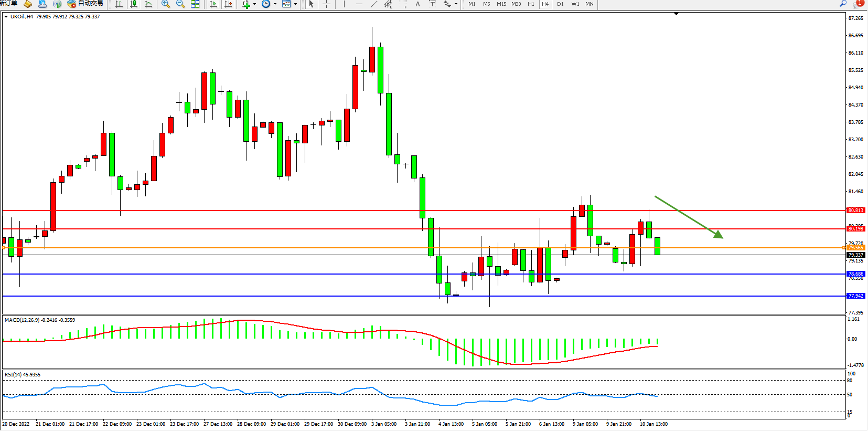Click the zoom out magnifier icon
This screenshot has height=431, width=868.
pyautogui.click(x=180, y=4)
